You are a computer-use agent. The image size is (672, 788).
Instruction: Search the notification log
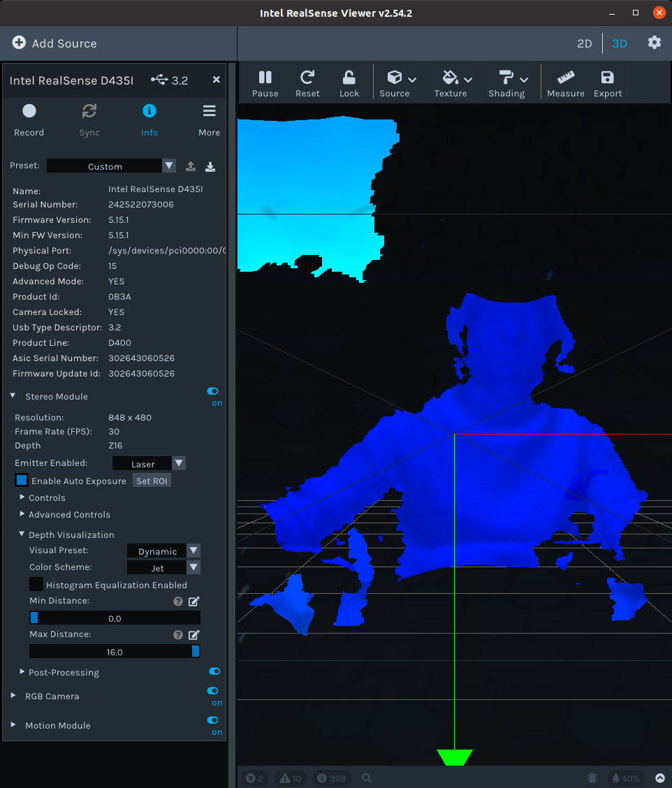367,778
